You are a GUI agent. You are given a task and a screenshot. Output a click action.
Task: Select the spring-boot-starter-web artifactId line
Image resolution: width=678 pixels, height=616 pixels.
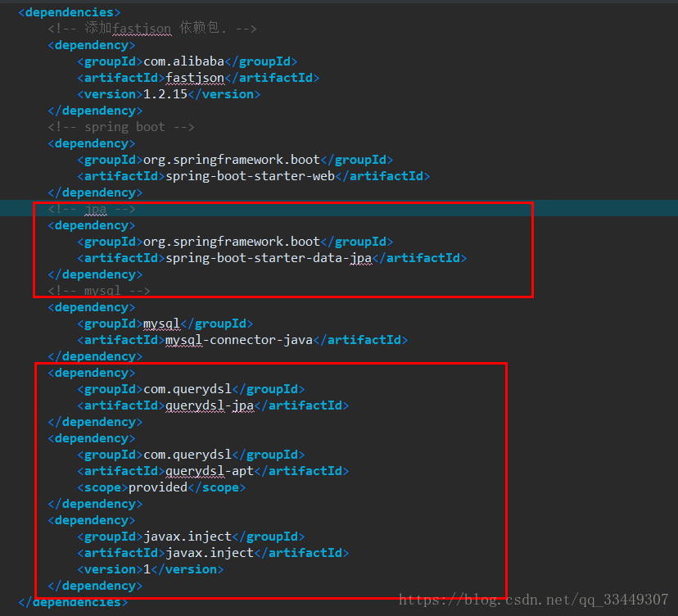point(253,176)
